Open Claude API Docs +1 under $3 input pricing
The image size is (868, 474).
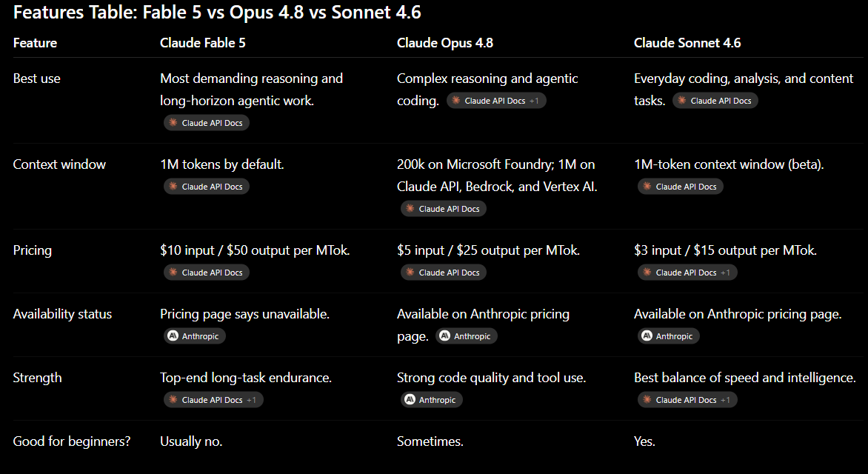(687, 273)
